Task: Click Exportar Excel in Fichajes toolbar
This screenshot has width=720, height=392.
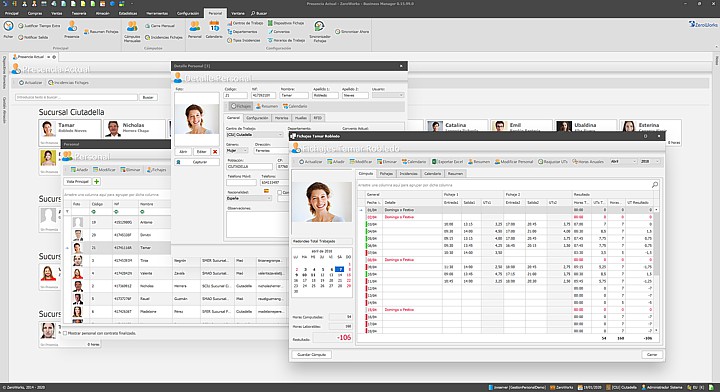Action: (447, 162)
